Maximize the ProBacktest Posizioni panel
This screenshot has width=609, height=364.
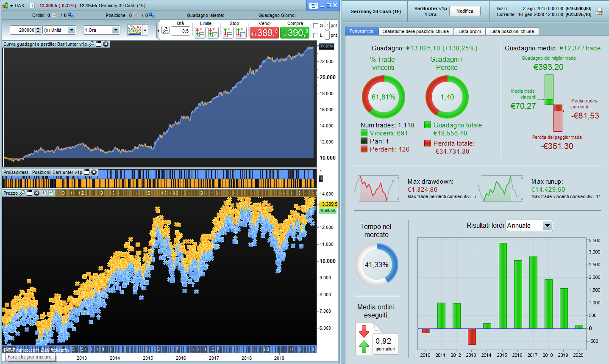tap(87, 172)
